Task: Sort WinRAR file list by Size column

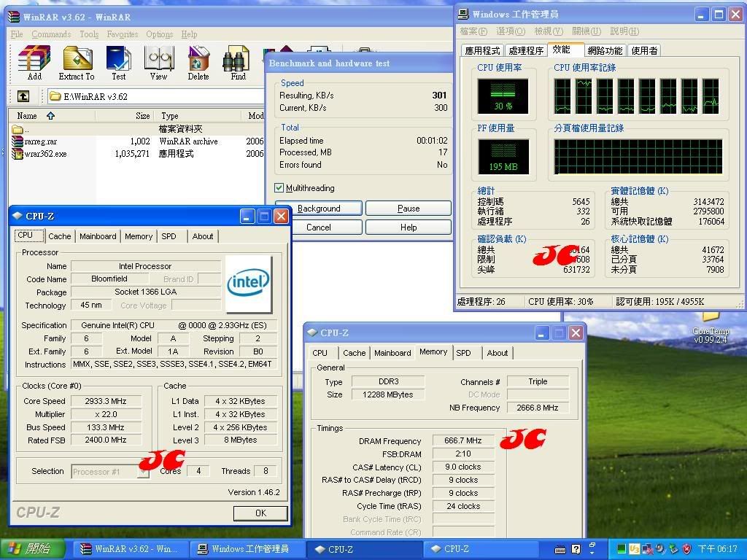Action: (125, 116)
